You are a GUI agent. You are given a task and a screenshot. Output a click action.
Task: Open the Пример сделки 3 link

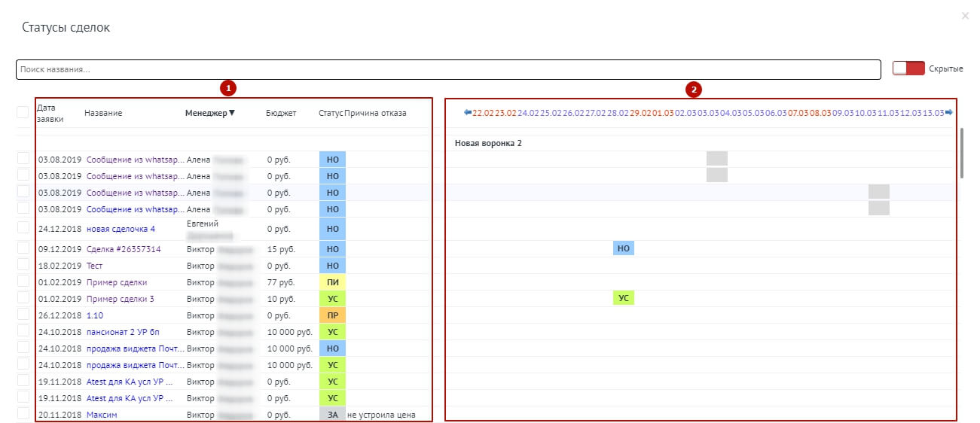pyautogui.click(x=120, y=299)
